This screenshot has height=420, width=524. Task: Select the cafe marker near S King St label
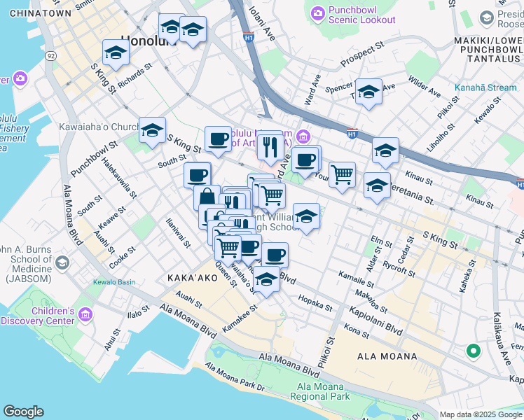(219, 140)
